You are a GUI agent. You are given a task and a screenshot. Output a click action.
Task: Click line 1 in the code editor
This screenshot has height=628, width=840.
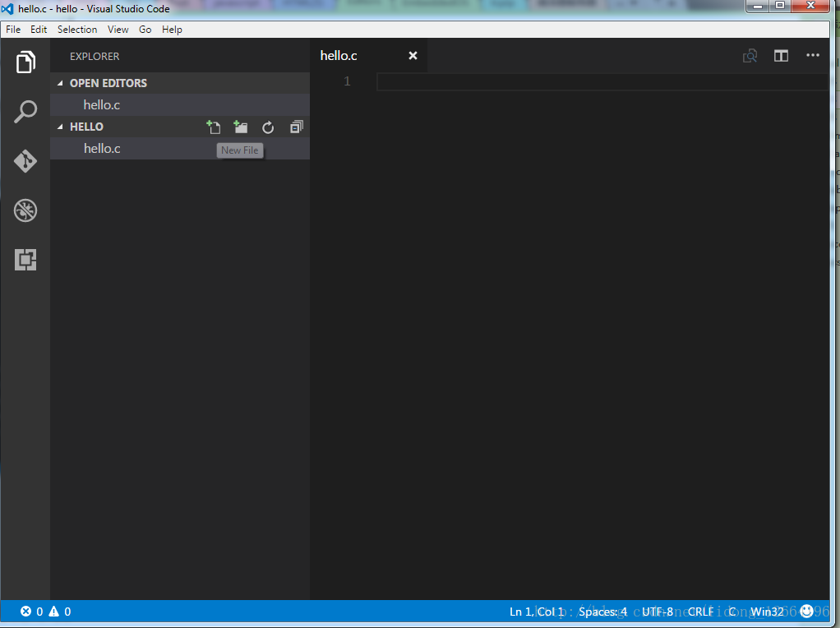[x=602, y=82]
